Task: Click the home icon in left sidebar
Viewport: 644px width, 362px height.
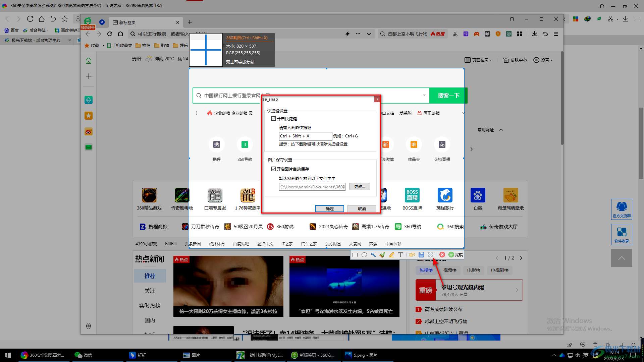Action: click(89, 61)
